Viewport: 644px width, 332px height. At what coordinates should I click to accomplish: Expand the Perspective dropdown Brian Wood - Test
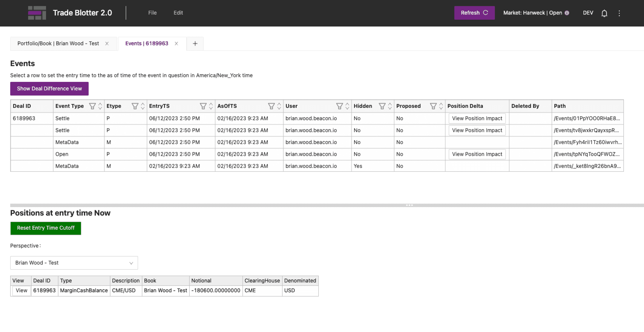click(74, 263)
